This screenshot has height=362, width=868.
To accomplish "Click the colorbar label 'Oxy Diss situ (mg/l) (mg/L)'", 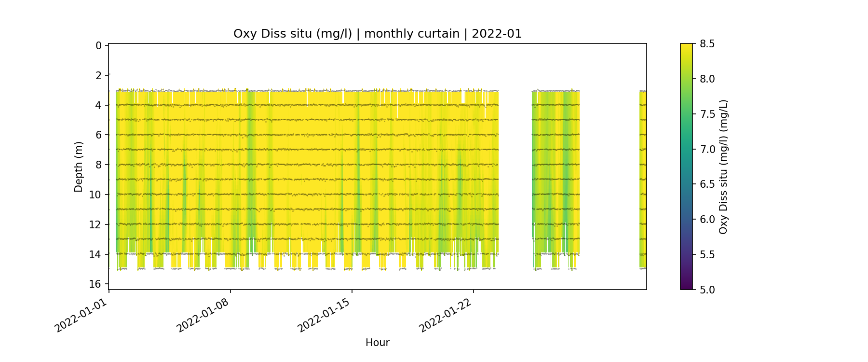I will tap(723, 167).
